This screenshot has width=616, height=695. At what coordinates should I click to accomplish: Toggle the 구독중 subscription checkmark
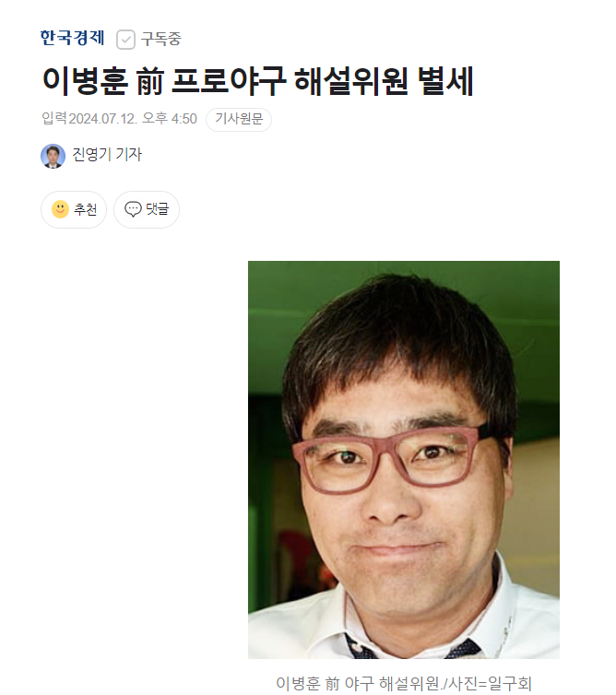pyautogui.click(x=125, y=40)
